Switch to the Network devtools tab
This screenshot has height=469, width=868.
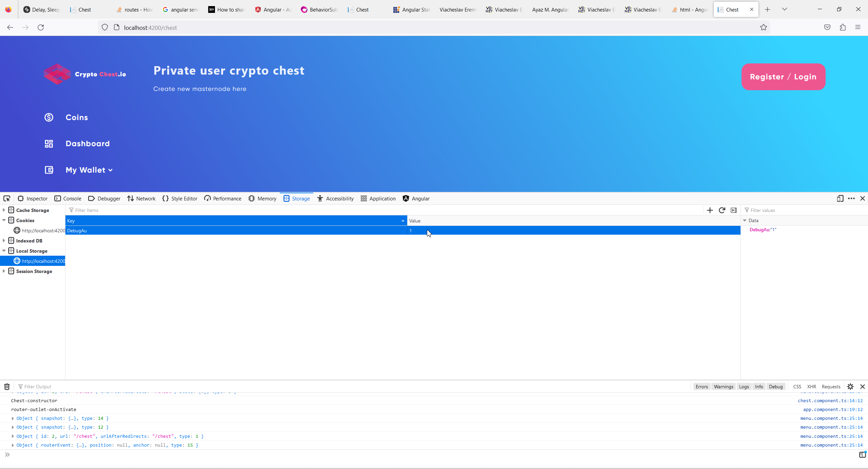coord(141,198)
